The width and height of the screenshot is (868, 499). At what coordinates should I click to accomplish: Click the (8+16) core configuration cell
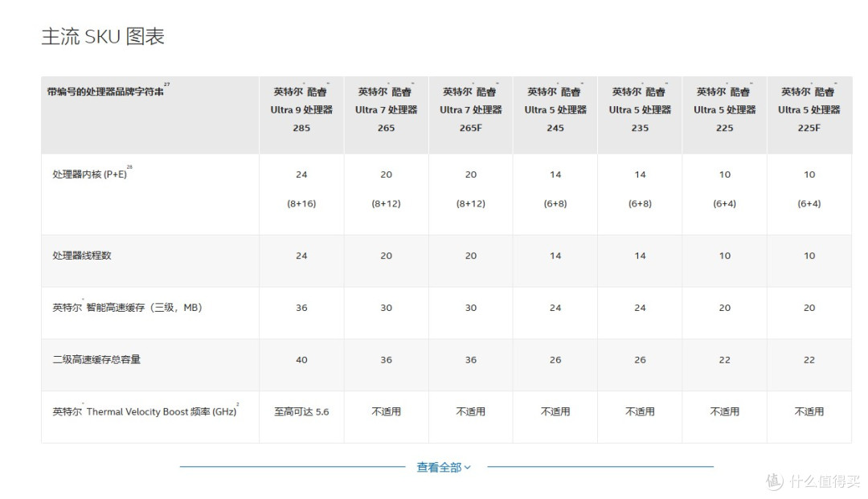click(301, 203)
